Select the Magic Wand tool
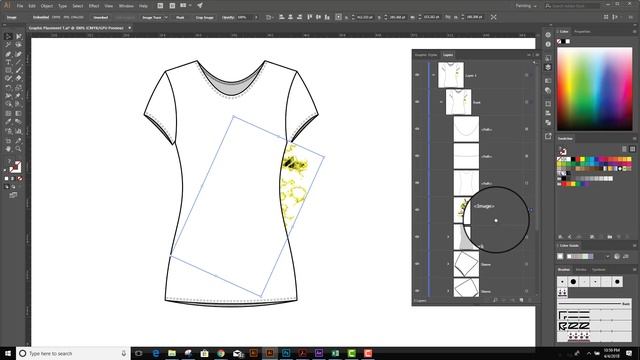640x360 pixels. [8, 45]
